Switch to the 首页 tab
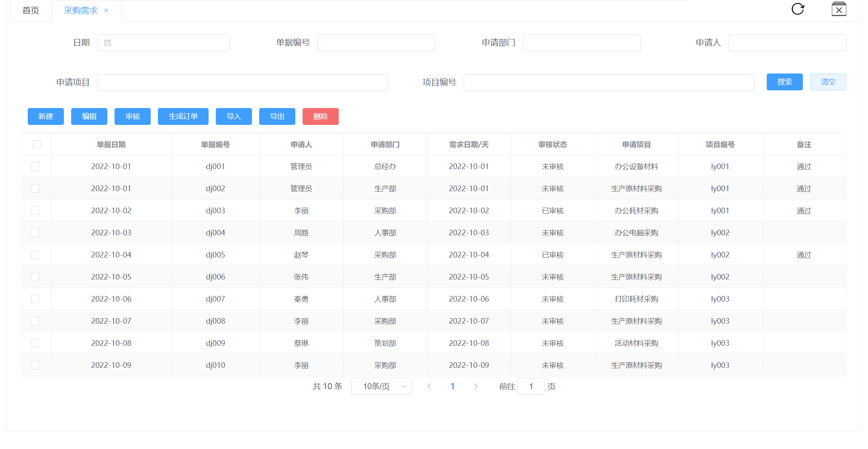Image resolution: width=868 pixels, height=449 pixels. [31, 11]
